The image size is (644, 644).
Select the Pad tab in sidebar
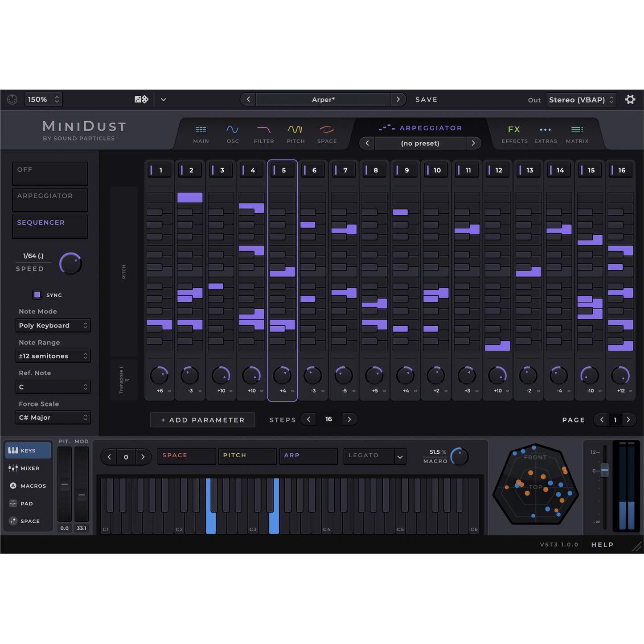[28, 504]
